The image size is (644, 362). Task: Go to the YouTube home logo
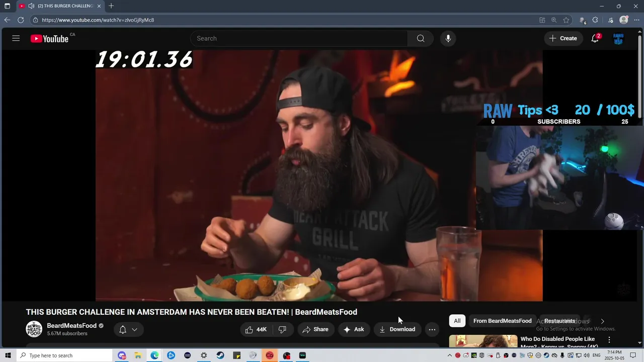[x=49, y=39]
